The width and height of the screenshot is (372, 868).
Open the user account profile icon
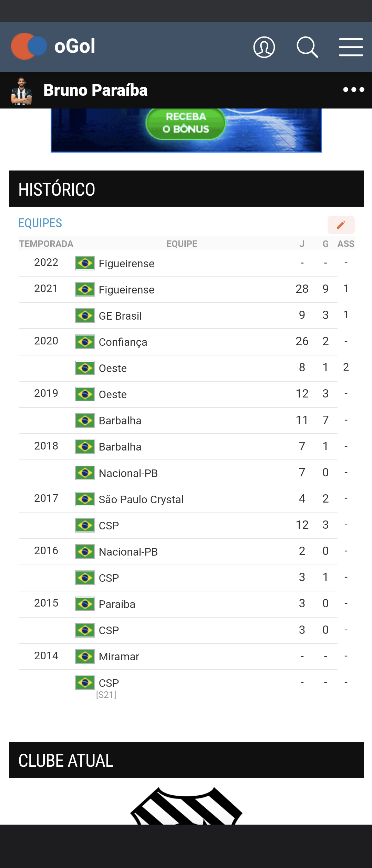pyautogui.click(x=264, y=47)
